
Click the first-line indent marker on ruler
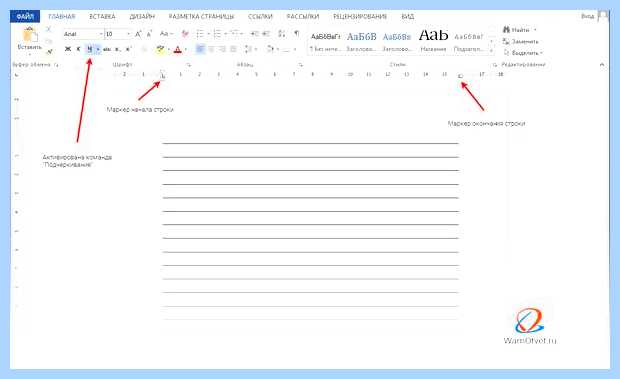point(162,72)
